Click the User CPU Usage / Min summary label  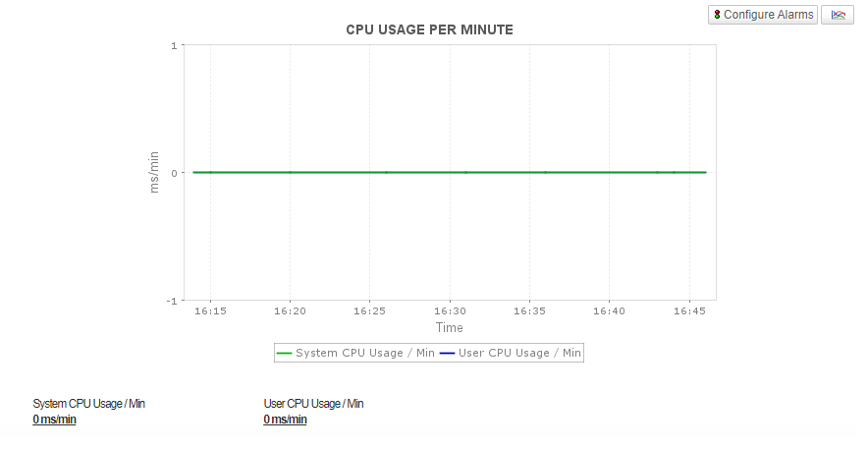click(313, 404)
